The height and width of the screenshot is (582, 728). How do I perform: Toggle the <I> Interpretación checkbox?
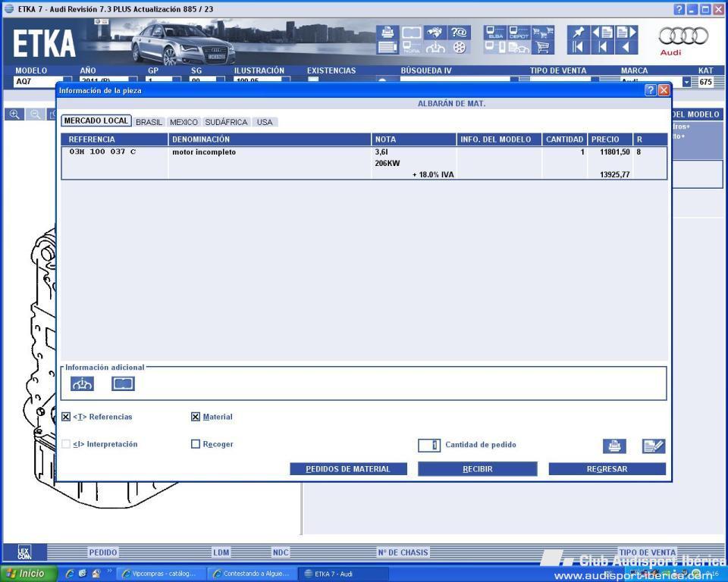pos(66,444)
